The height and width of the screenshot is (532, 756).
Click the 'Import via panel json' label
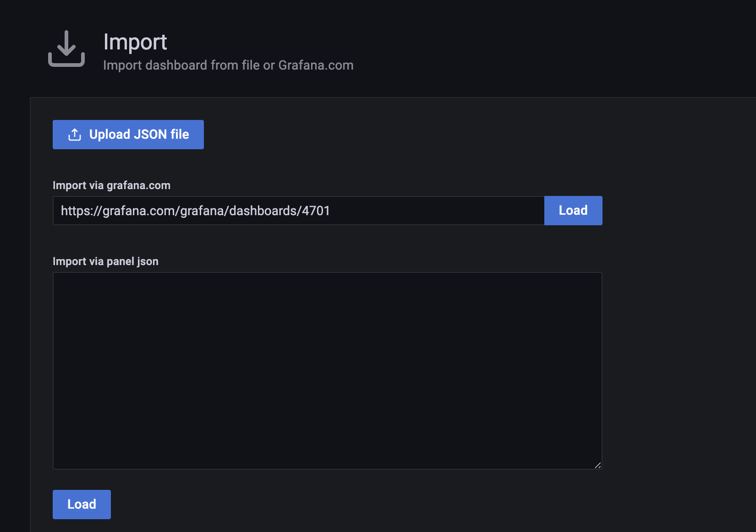click(105, 261)
